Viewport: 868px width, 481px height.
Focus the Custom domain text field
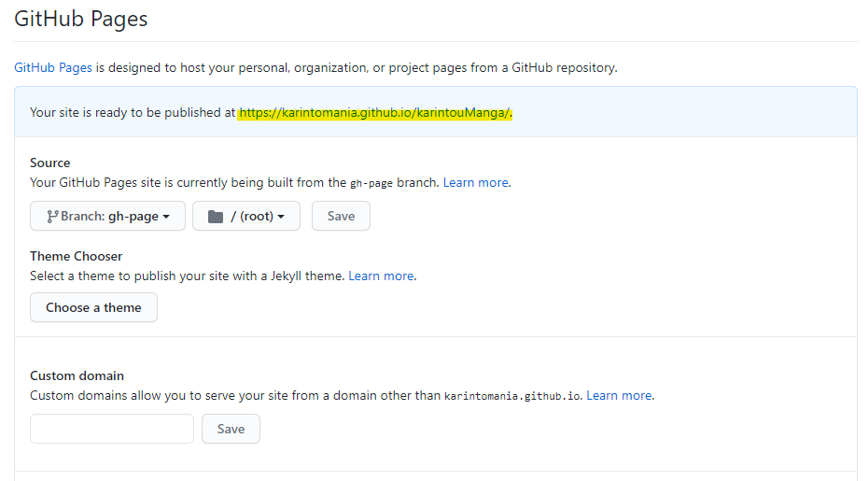point(112,429)
